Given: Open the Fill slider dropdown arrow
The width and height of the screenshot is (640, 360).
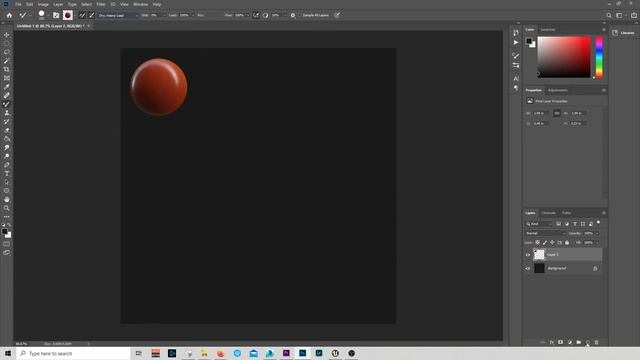Looking at the screenshot, I should tap(597, 242).
